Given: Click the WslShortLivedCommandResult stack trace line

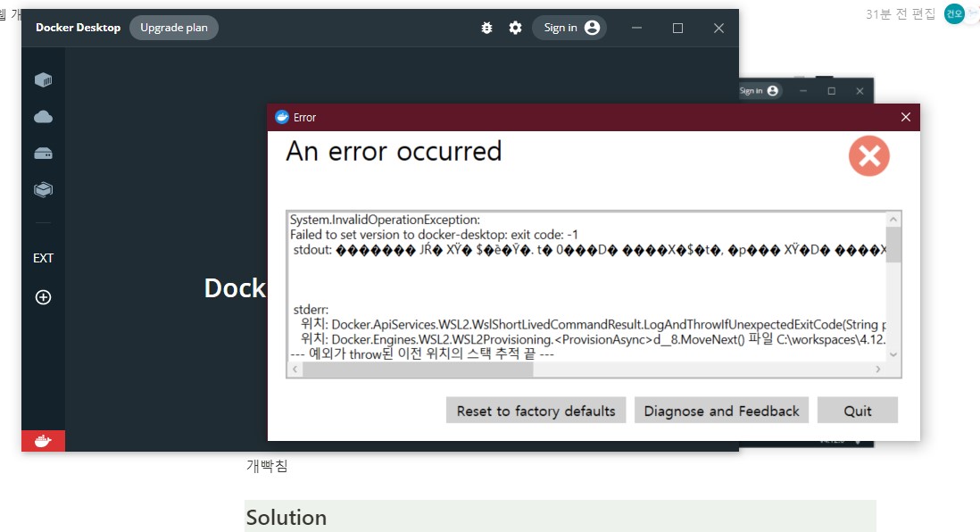Looking at the screenshot, I should coord(594,324).
